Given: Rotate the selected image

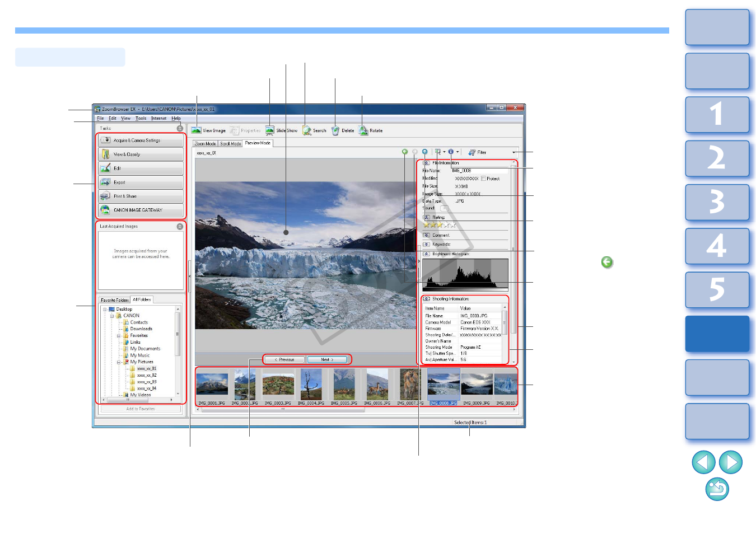Looking at the screenshot, I should (371, 130).
